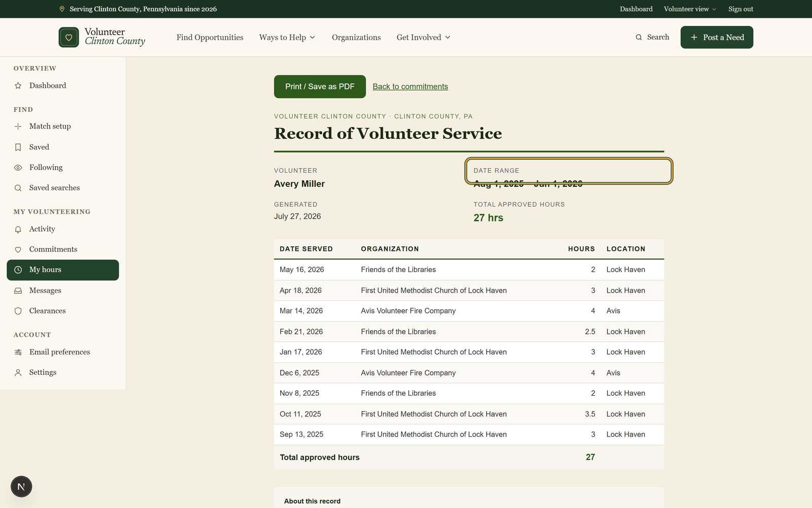Click the Total approved hours footer label
This screenshot has height=508, width=812.
click(320, 457)
